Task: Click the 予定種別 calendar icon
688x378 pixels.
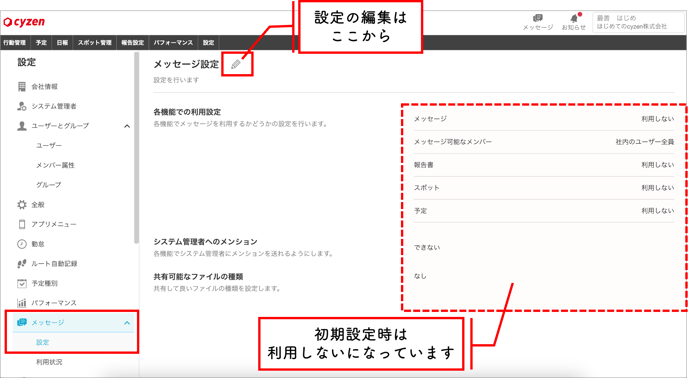Action: coord(22,283)
